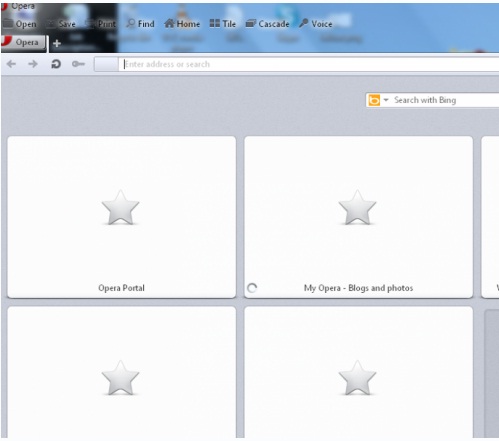Open the Find tool
This screenshot has width=499, height=441.
pyautogui.click(x=140, y=24)
